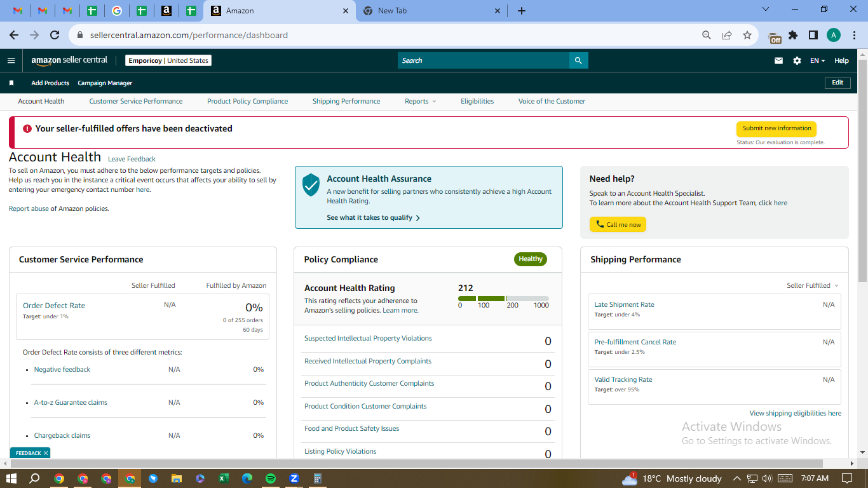868x488 pixels.
Task: Click the share page icon in address bar
Action: pyautogui.click(x=727, y=36)
